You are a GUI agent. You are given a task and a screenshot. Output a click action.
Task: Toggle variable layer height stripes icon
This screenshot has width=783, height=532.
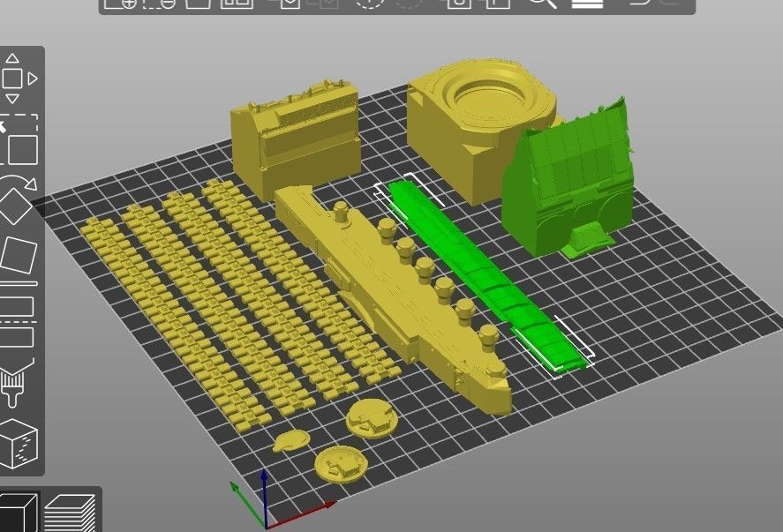587,4
